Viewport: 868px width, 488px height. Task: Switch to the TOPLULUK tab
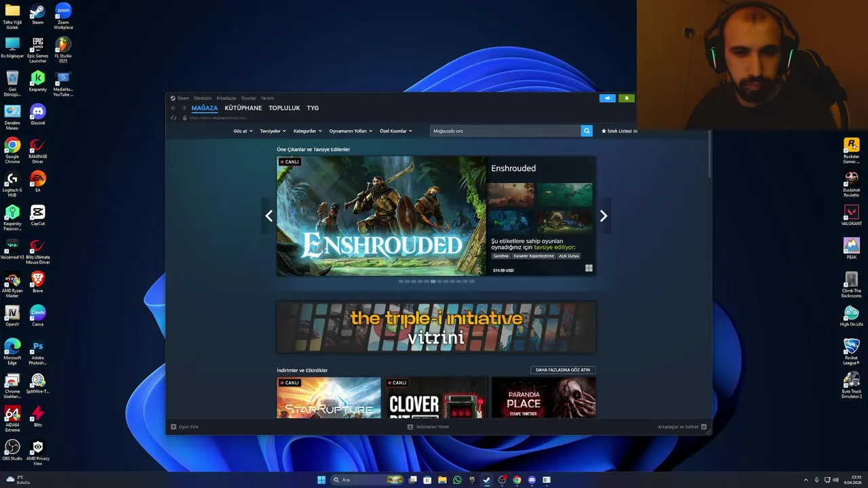point(284,108)
